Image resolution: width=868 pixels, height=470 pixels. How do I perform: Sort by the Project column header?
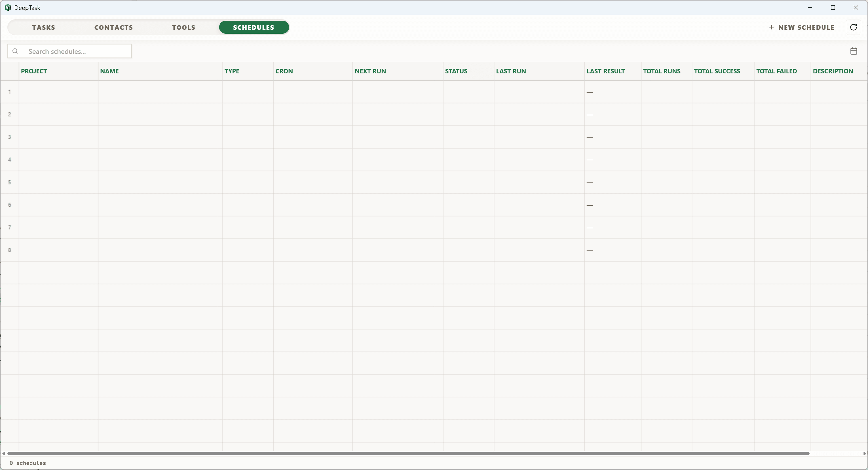click(34, 71)
